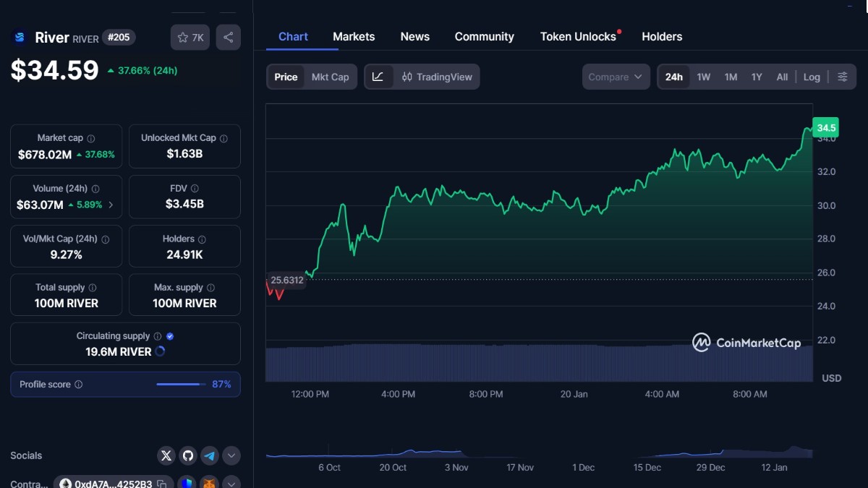Open the X (Twitter) social link
Screen dimensions: 868x488
166,455
